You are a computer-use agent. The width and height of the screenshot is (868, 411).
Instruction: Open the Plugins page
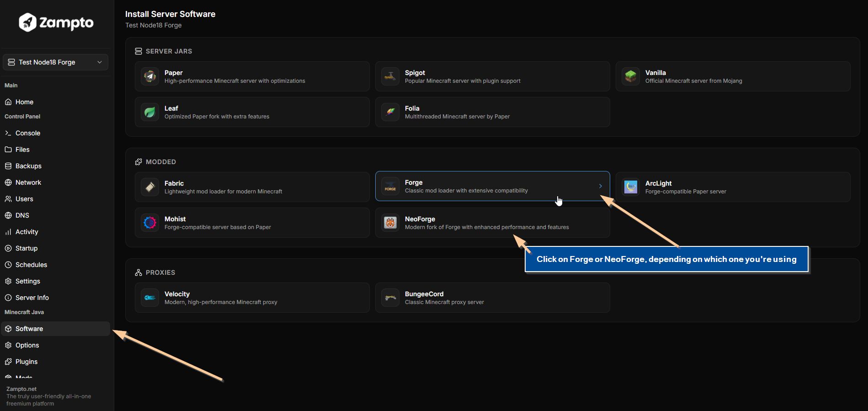click(x=55, y=362)
